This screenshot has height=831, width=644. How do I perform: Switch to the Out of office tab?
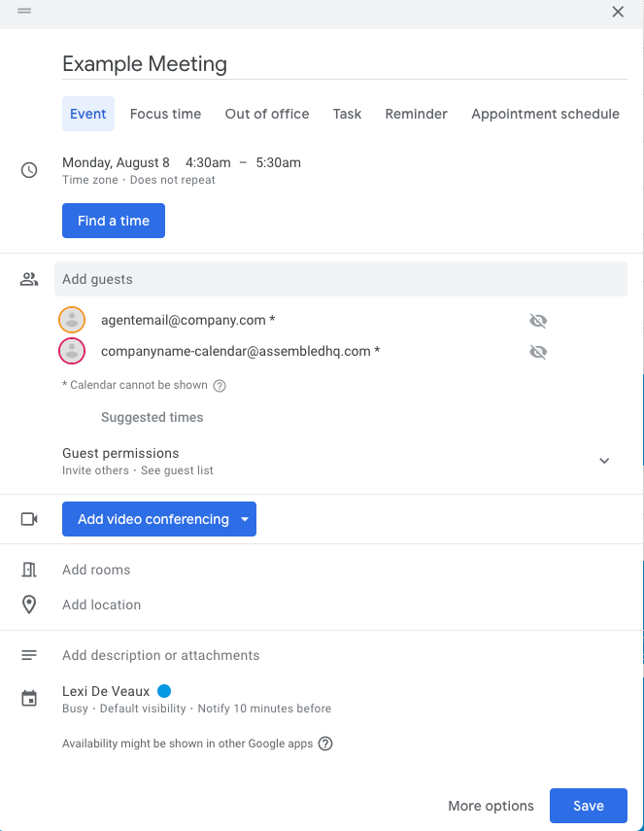(267, 114)
